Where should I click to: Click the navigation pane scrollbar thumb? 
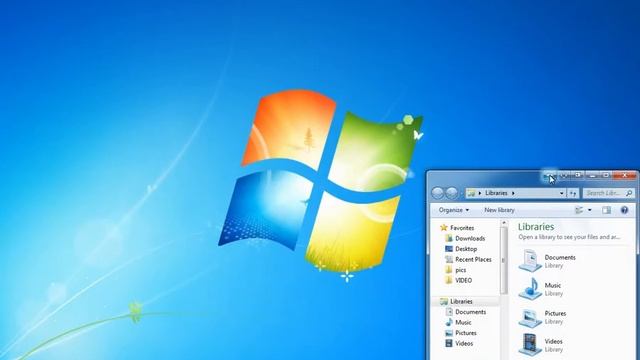pyautogui.click(x=504, y=260)
